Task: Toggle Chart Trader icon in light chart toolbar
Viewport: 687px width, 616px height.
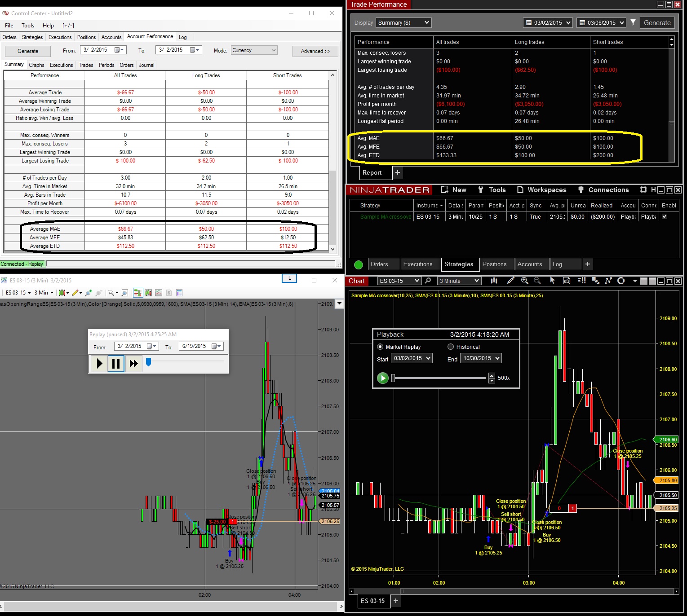Action: pos(137,293)
